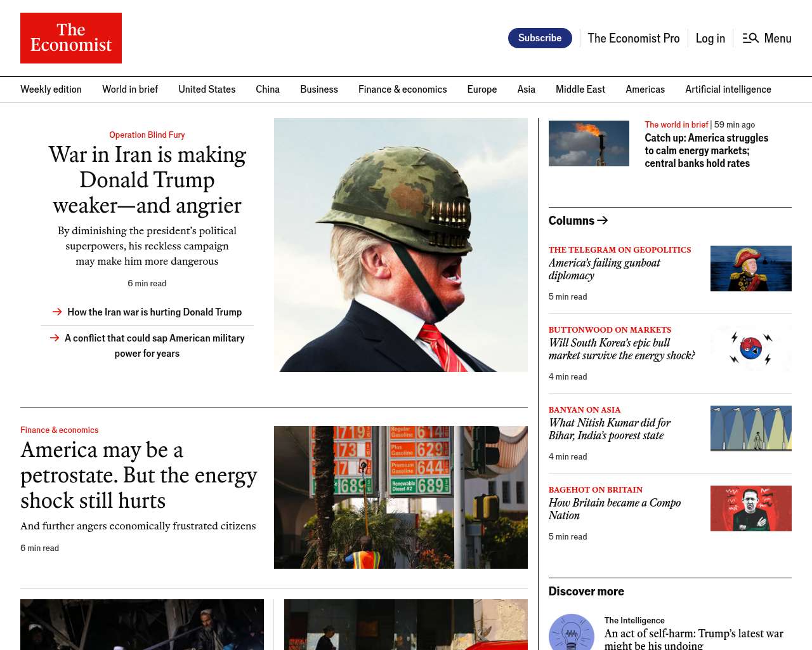This screenshot has height=650, width=812.
Task: Go to Weekly edition
Action: click(x=51, y=90)
